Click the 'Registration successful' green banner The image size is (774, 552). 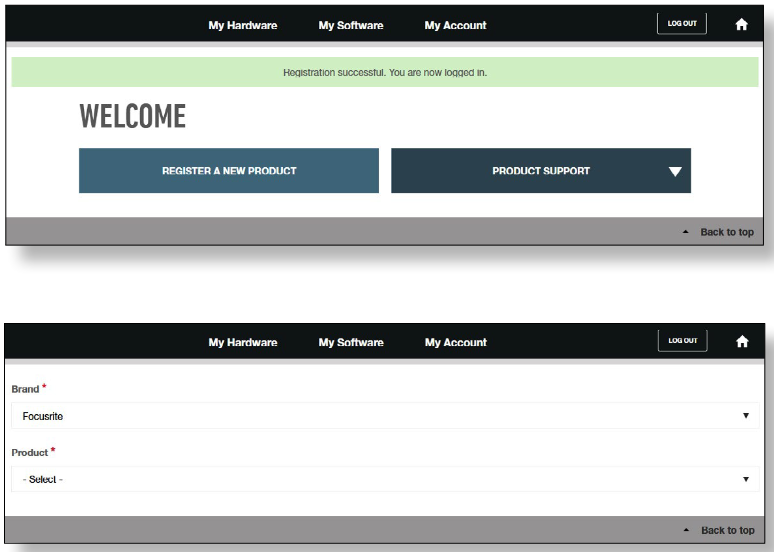pyautogui.click(x=385, y=73)
